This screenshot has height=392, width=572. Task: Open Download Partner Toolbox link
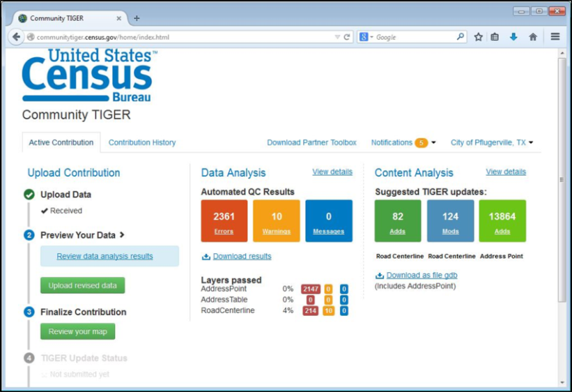[312, 142]
